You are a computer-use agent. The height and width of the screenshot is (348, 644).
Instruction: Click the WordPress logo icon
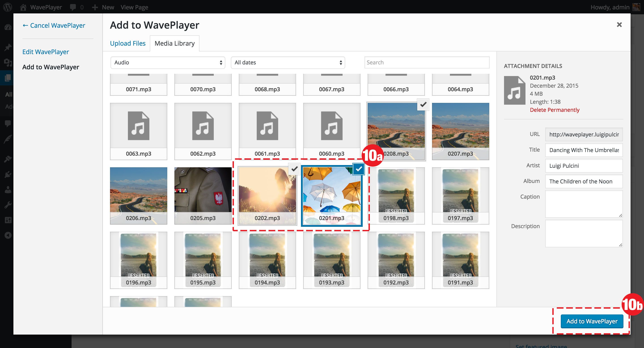8,7
